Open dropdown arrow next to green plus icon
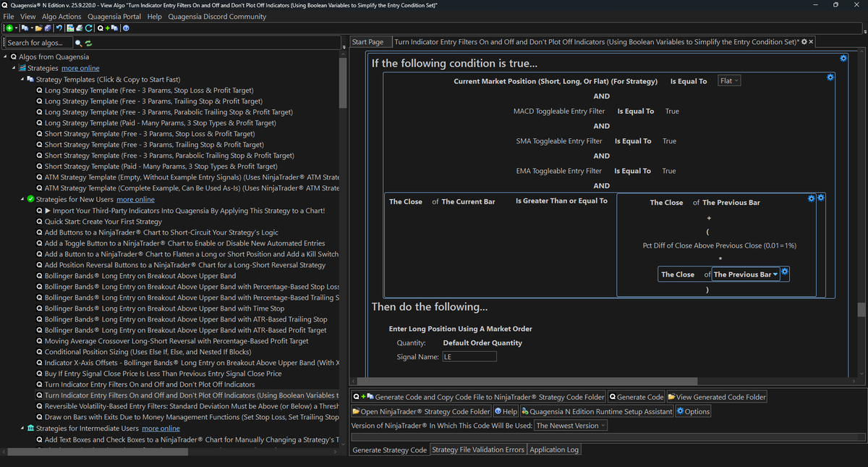 [17, 28]
